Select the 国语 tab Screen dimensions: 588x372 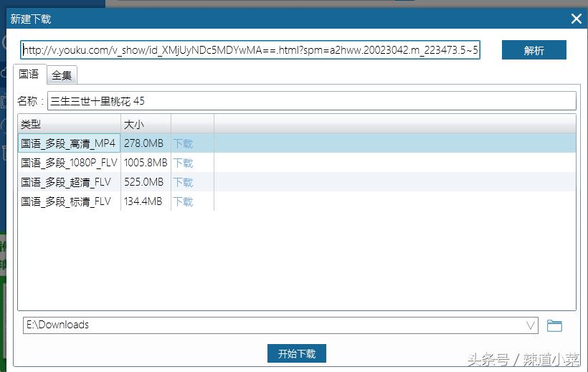[x=29, y=75]
